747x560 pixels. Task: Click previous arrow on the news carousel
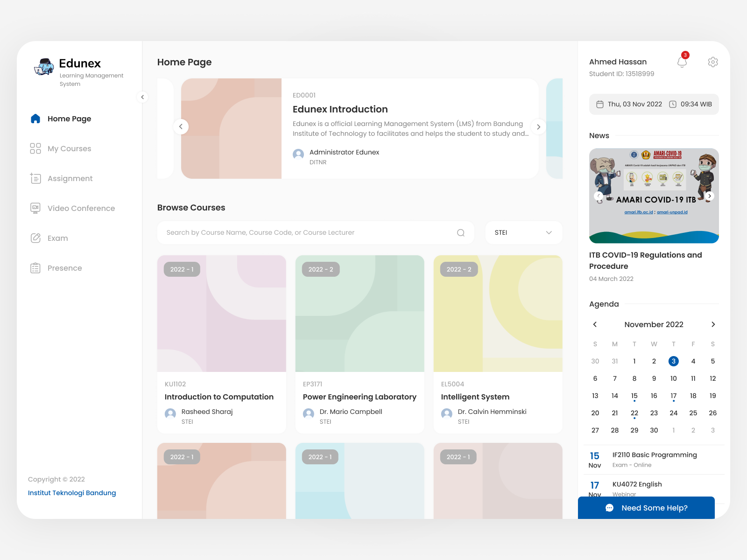[x=598, y=196]
